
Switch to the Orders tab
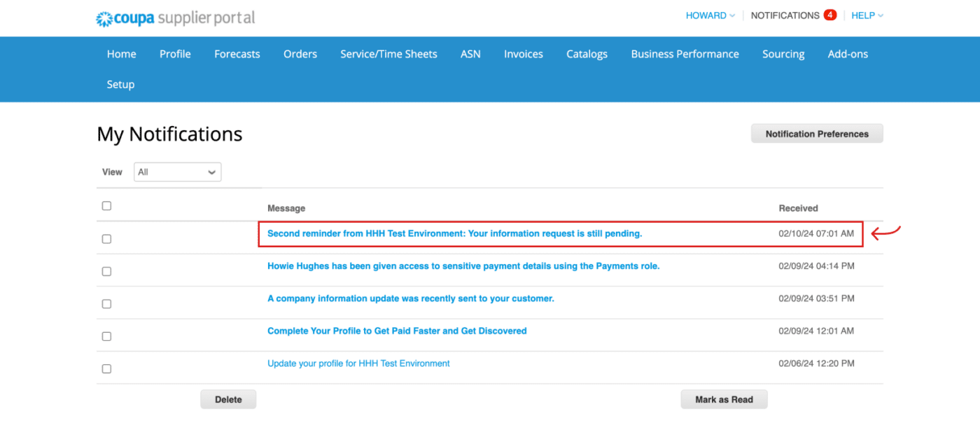pyautogui.click(x=300, y=53)
